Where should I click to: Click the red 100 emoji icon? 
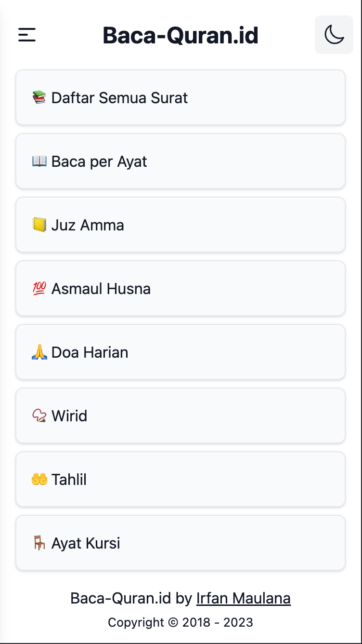coord(39,288)
